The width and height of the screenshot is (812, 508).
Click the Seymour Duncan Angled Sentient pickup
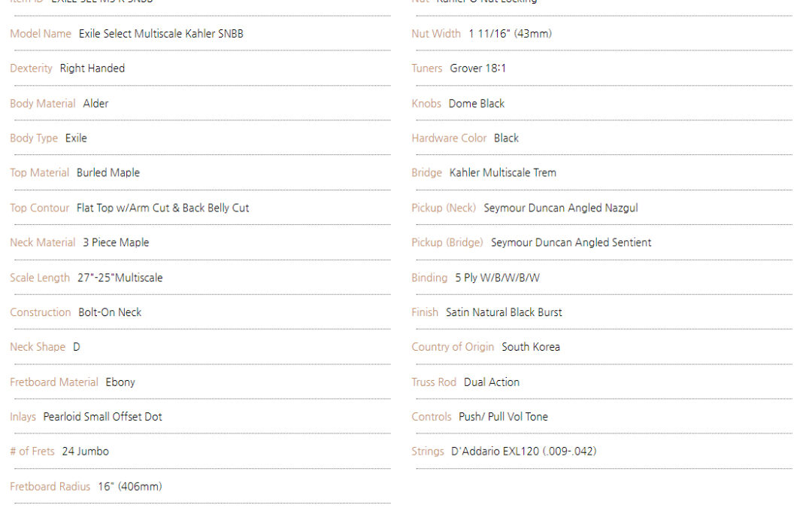click(x=571, y=242)
